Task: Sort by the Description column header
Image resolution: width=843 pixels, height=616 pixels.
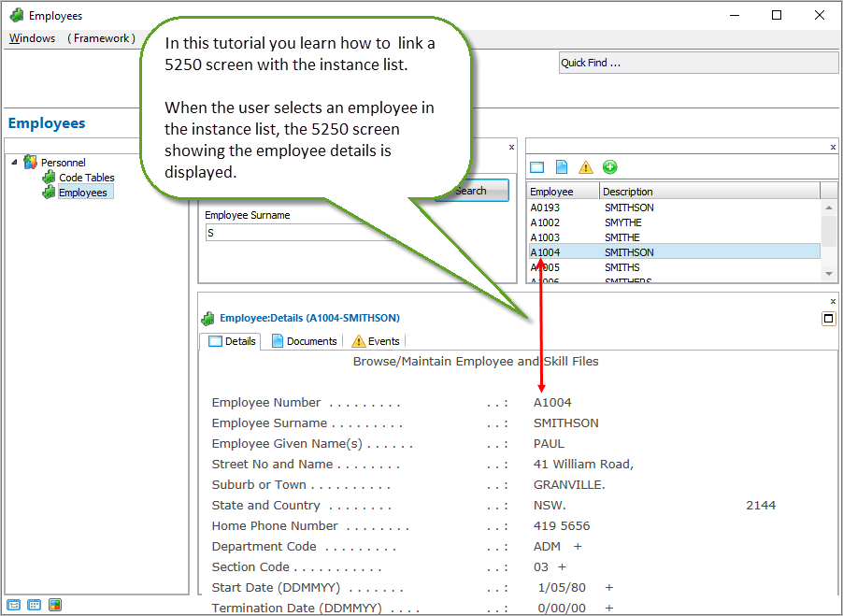Action: (709, 192)
